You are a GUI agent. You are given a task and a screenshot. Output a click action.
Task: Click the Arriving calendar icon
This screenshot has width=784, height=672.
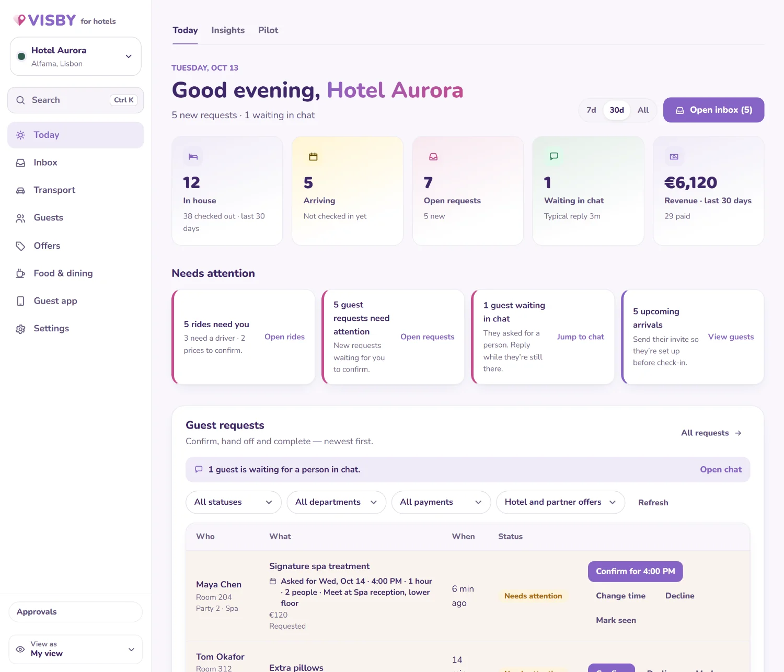(x=314, y=157)
